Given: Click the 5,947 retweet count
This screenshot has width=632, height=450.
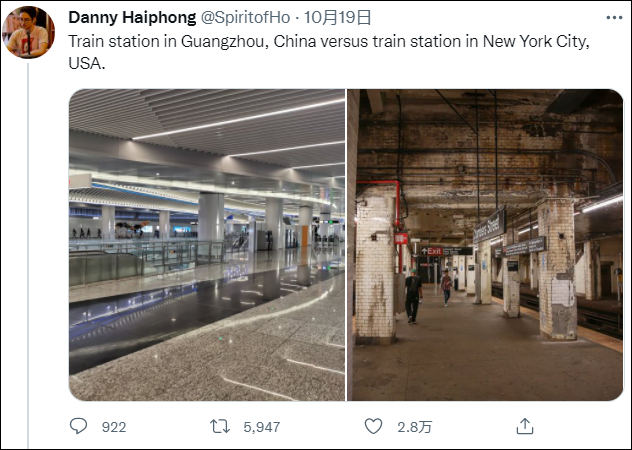Looking at the screenshot, I should point(261,427).
